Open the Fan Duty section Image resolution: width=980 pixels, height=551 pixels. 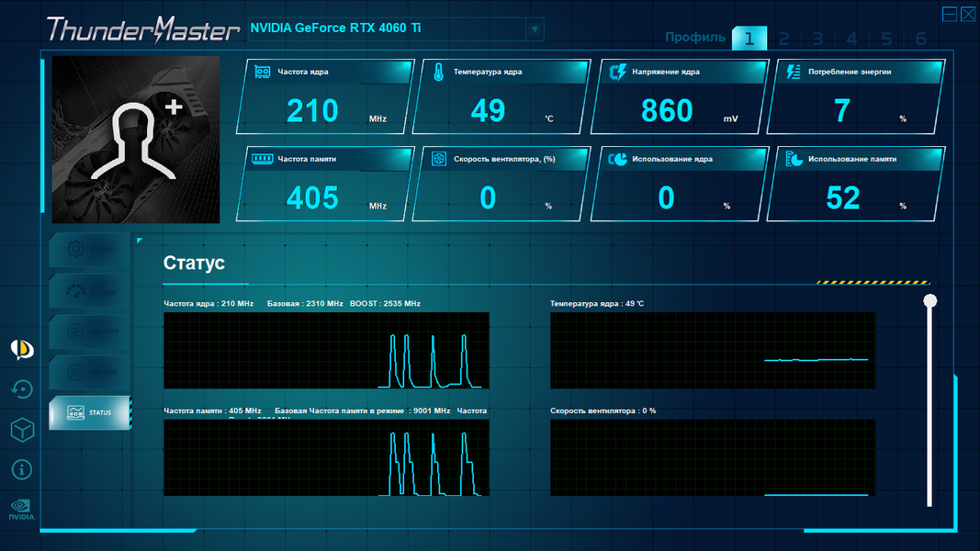(x=89, y=332)
